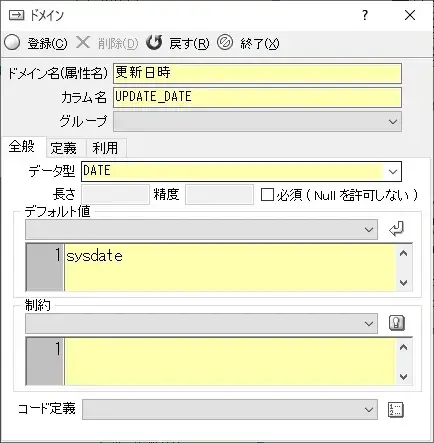Open the データ型 DATE dropdown arrow
This screenshot has height=443, width=434.
[x=393, y=172]
